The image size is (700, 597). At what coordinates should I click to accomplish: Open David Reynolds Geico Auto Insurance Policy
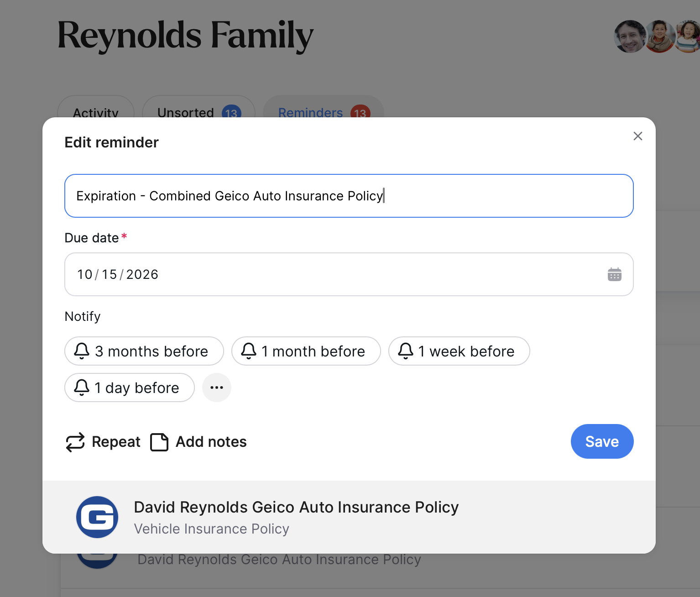[x=296, y=507]
